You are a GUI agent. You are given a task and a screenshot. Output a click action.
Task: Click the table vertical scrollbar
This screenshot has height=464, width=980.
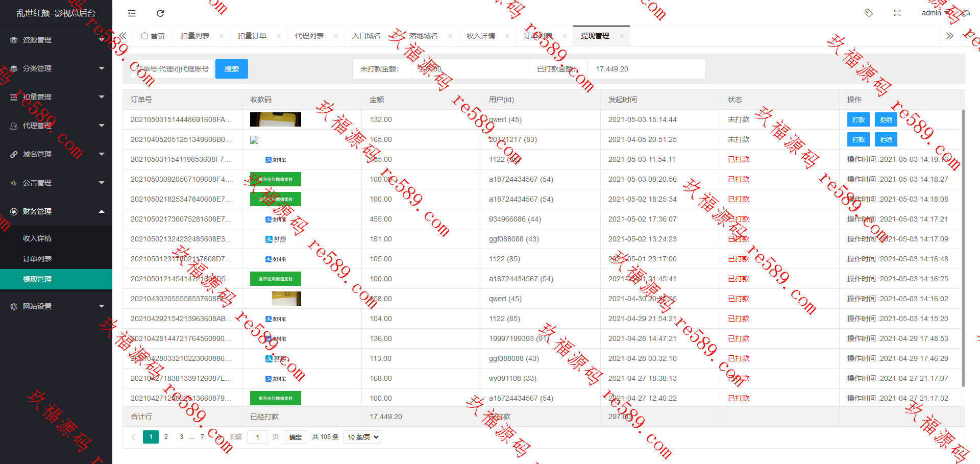point(963,248)
